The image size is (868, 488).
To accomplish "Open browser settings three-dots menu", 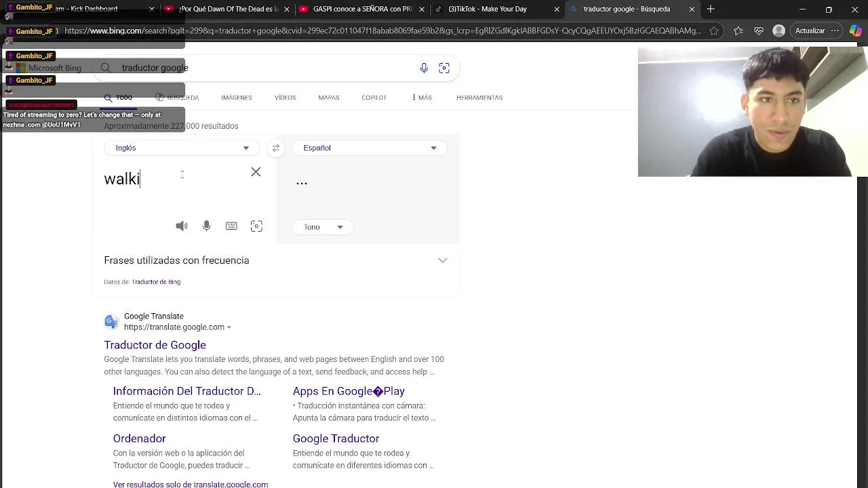I will pos(835,30).
